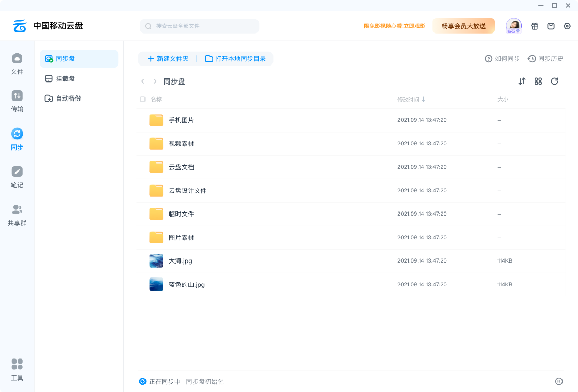Image resolution: width=578 pixels, height=392 pixels.
Task: Select 挂载盘 in the sync sidebar
Action: pyautogui.click(x=65, y=79)
